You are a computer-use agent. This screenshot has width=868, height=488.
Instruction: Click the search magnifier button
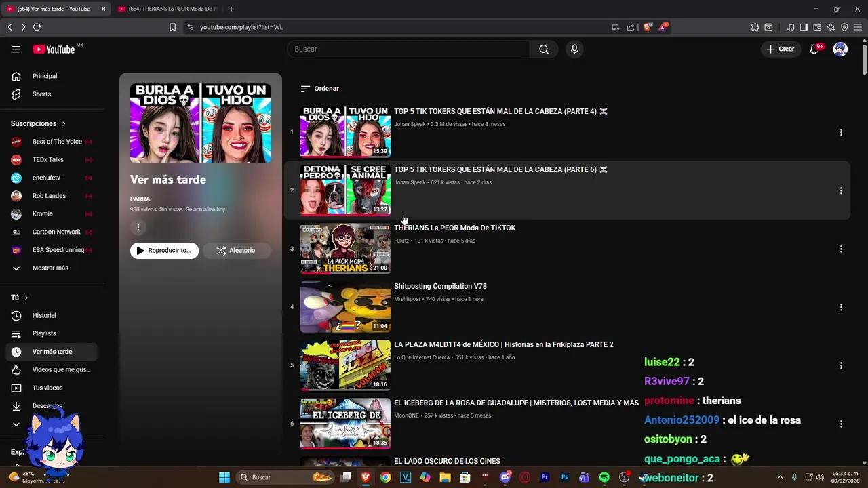544,49
